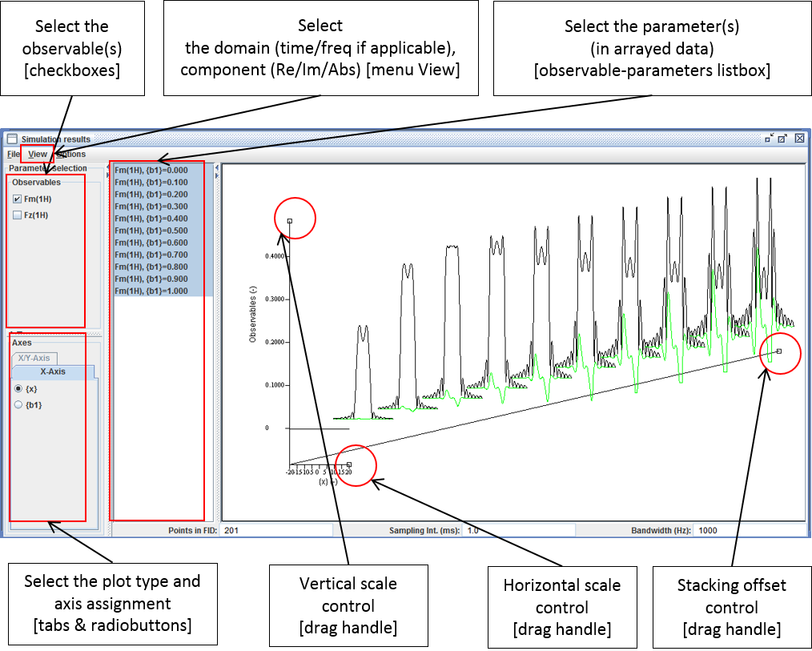Collapse the Parameter selection panel via splitter arrow
This screenshot has width=812, height=651.
107,167
